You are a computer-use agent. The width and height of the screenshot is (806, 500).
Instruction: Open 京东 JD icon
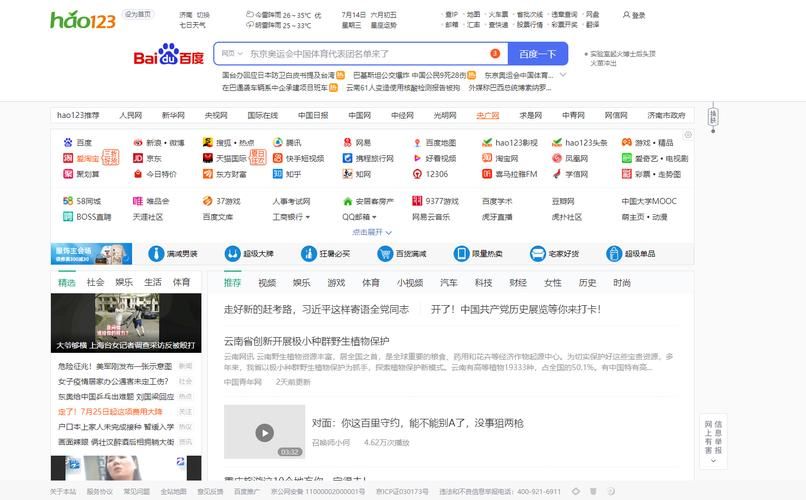pos(138,158)
